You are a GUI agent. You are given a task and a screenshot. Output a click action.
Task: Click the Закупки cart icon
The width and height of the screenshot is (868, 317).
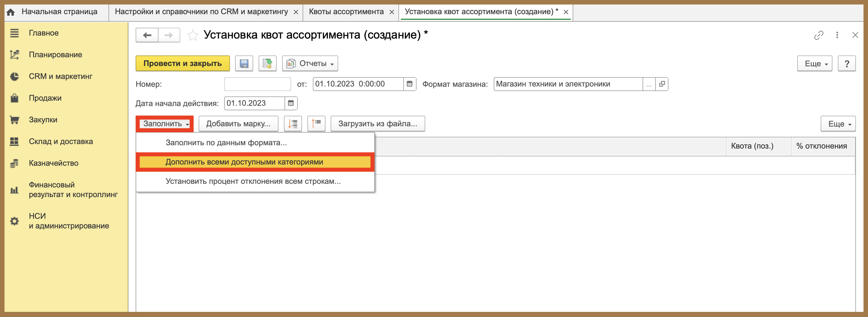point(14,120)
